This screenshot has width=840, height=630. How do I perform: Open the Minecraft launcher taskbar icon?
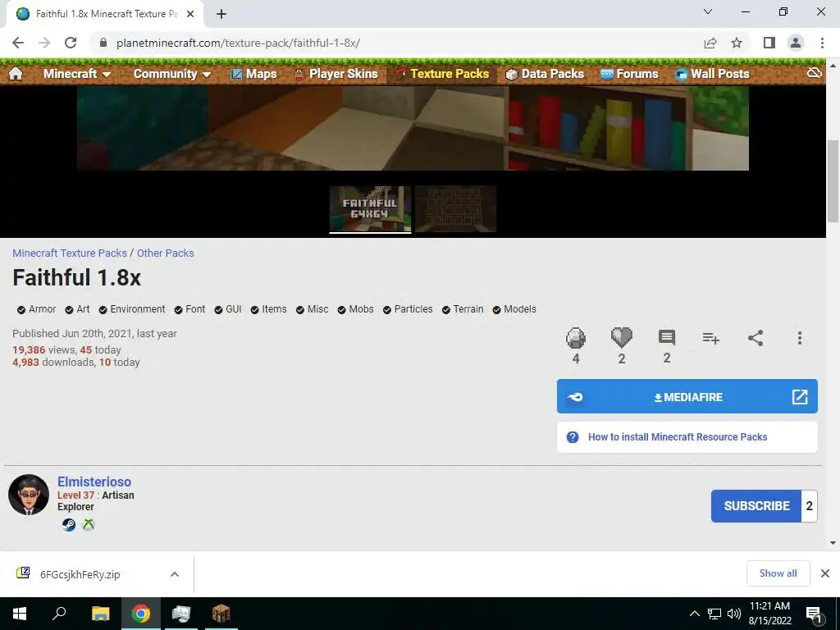221,614
